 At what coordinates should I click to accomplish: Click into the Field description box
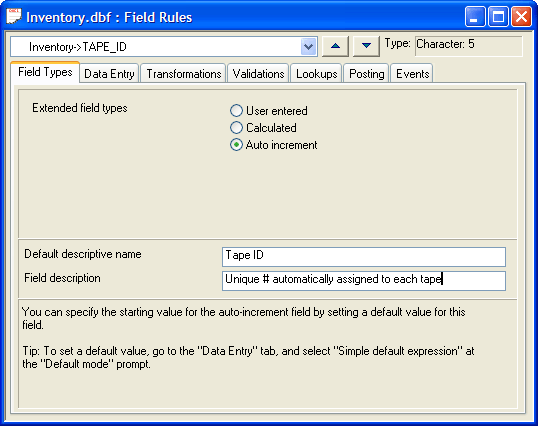point(364,281)
